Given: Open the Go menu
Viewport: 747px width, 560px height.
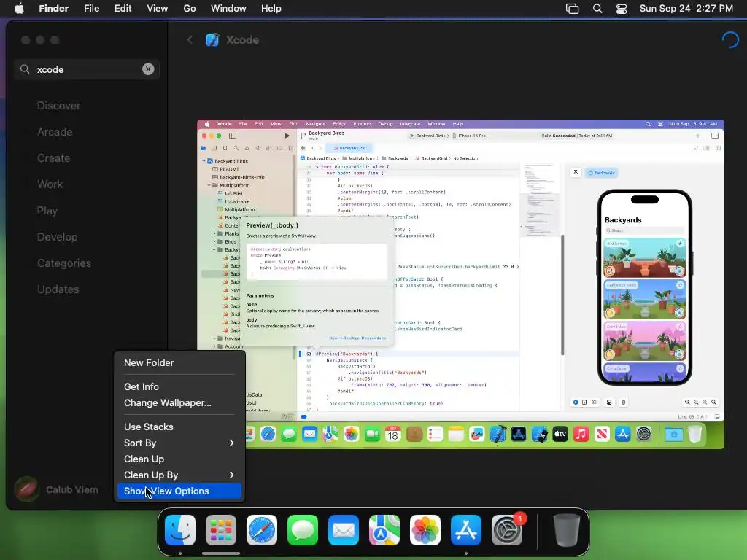Looking at the screenshot, I should point(190,9).
